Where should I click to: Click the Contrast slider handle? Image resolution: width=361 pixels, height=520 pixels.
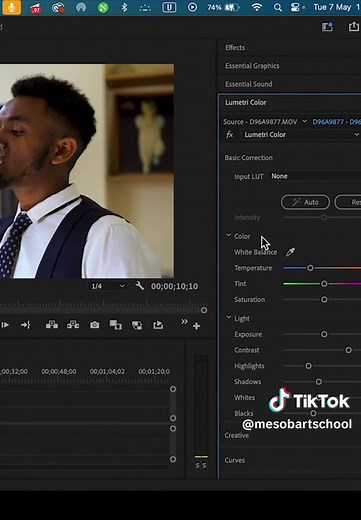coord(348,350)
